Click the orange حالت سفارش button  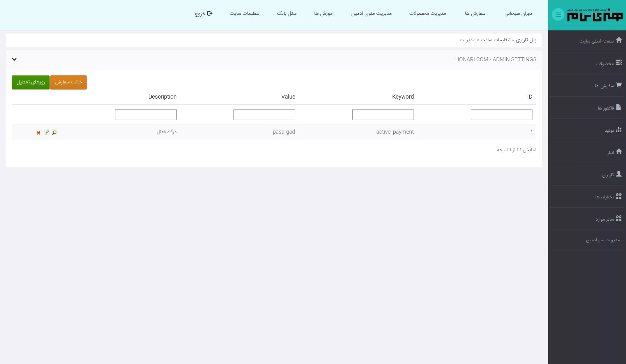coord(69,82)
